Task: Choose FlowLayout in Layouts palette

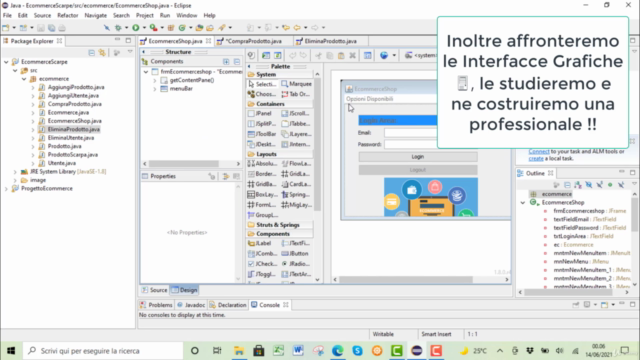Action: pyautogui.click(x=296, y=164)
